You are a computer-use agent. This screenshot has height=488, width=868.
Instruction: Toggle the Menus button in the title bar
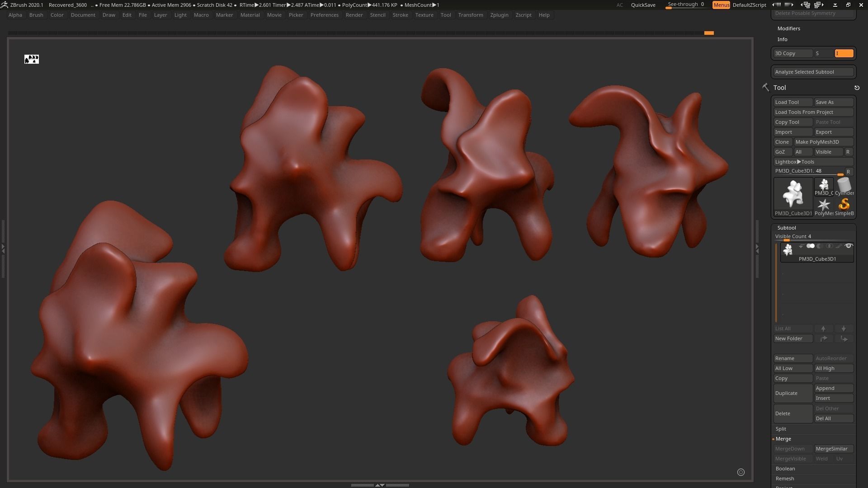click(721, 5)
